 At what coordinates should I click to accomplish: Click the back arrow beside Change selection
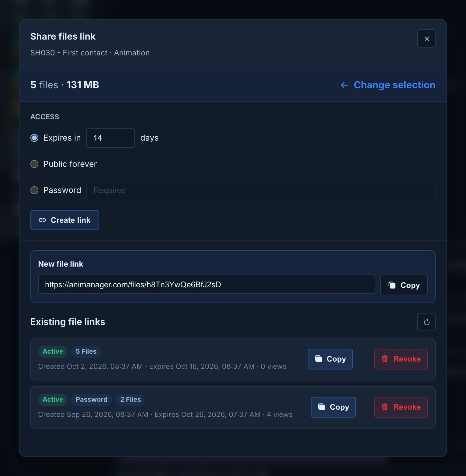coord(344,85)
